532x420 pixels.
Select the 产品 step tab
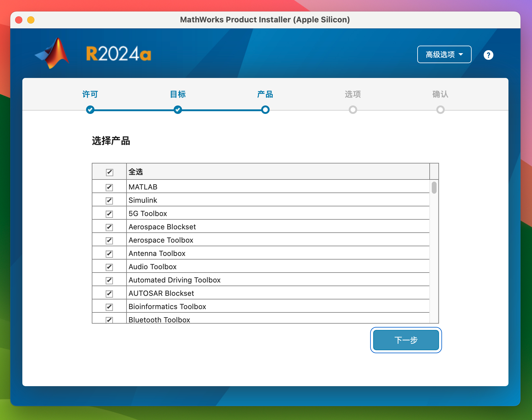(x=265, y=94)
